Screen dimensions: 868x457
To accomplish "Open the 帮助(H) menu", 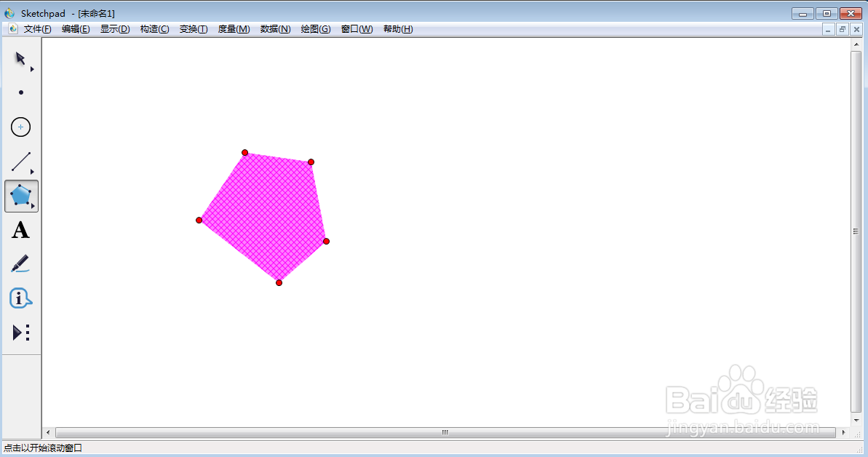I will 398,29.
